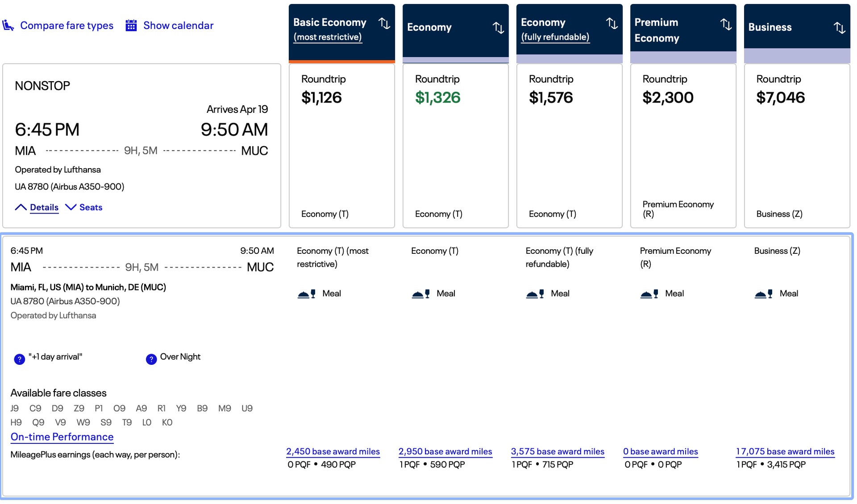Click the Compare fare types chart icon
857x504 pixels.
click(8, 25)
